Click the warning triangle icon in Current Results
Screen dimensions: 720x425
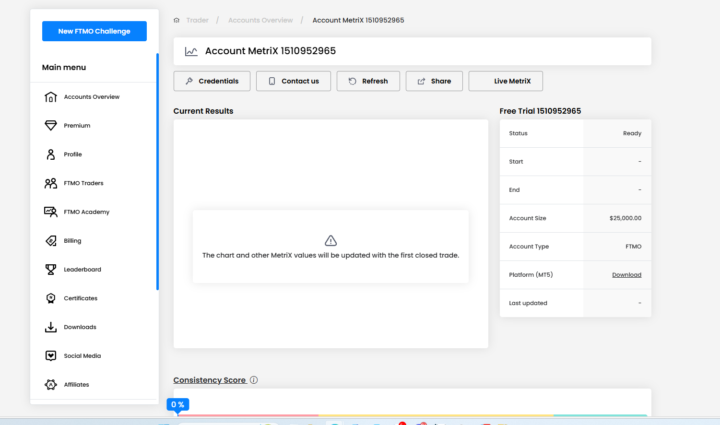coord(331,240)
